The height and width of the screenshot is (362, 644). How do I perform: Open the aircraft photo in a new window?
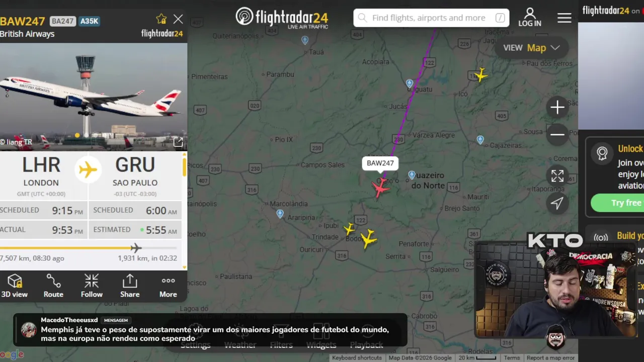pyautogui.click(x=178, y=142)
